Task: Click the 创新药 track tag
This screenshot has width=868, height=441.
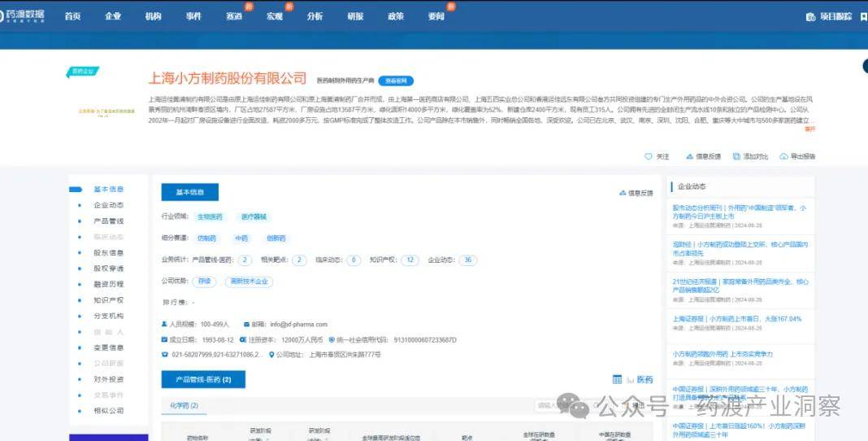Action: (276, 238)
